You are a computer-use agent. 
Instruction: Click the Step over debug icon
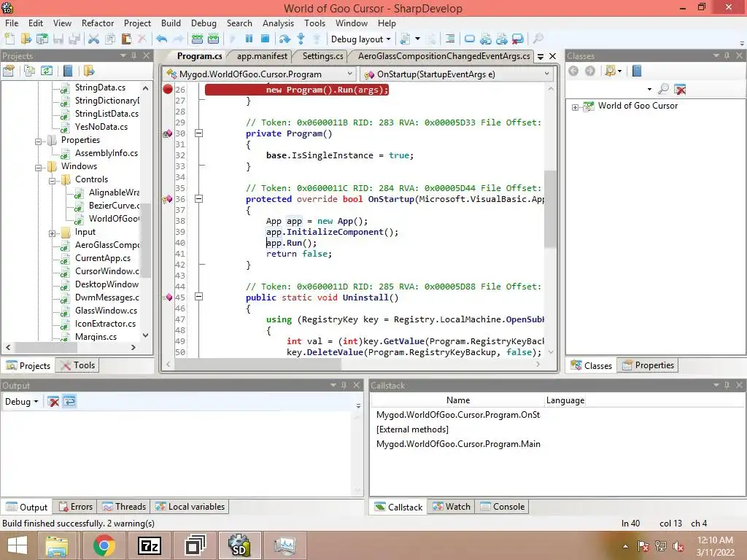pyautogui.click(x=285, y=39)
